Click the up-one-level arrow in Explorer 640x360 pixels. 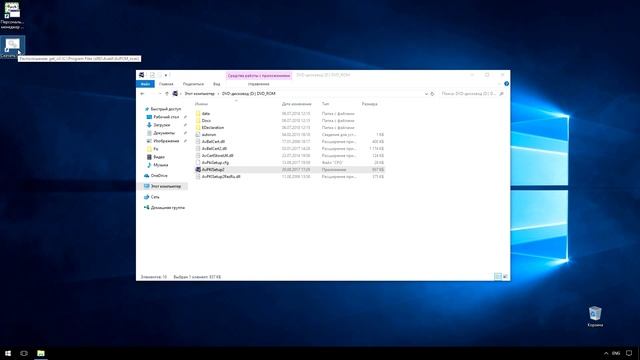(x=167, y=94)
